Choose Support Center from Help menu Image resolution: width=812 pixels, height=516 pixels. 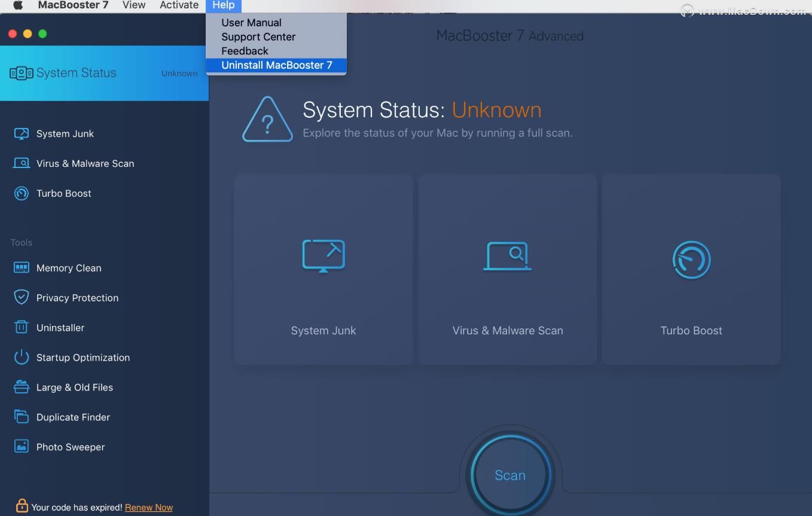pyautogui.click(x=276, y=37)
